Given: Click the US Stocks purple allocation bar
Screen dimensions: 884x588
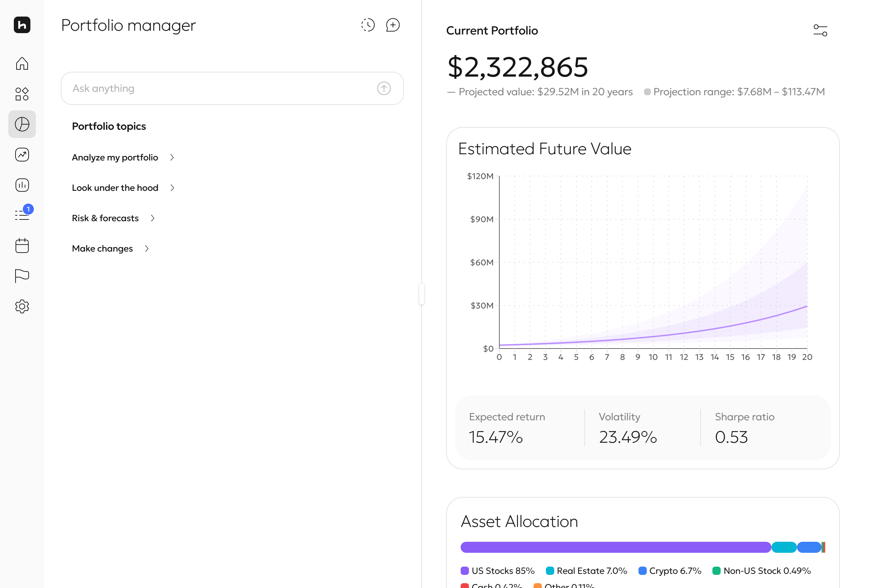Looking at the screenshot, I should coord(615,547).
